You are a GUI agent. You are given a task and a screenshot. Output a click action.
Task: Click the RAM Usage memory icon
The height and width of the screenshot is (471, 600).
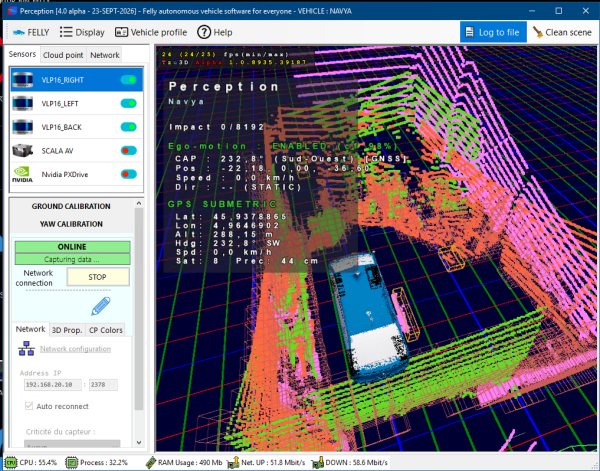pyautogui.click(x=151, y=463)
